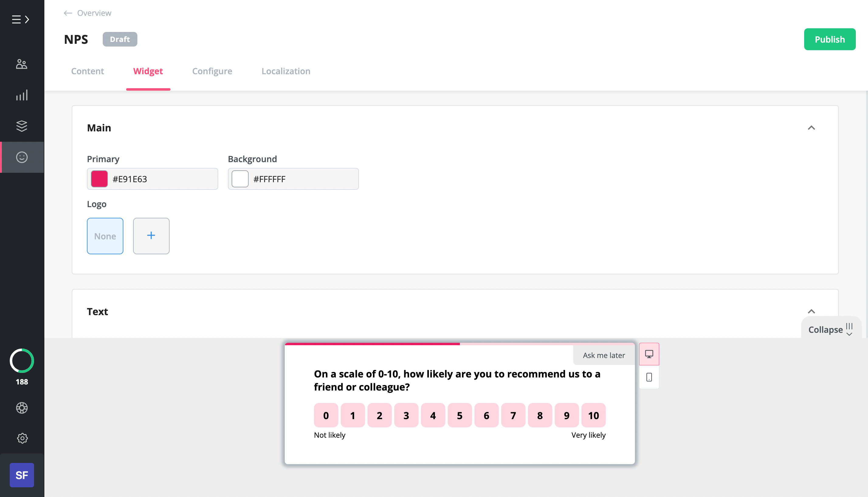Viewport: 868px width, 497px height.
Task: Collapse the Main section
Action: [812, 128]
